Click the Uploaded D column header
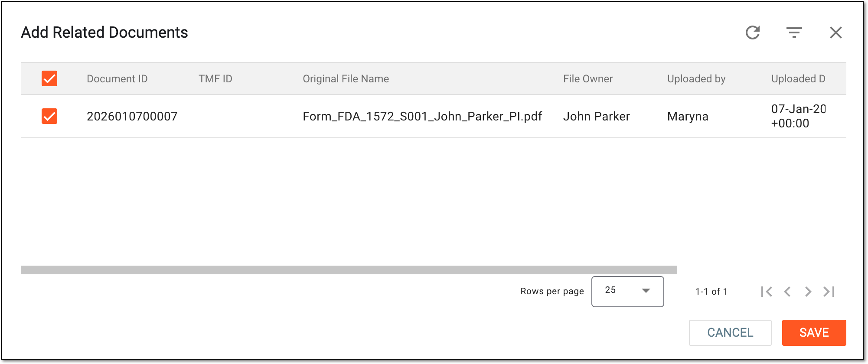868x364 pixels. tap(798, 79)
